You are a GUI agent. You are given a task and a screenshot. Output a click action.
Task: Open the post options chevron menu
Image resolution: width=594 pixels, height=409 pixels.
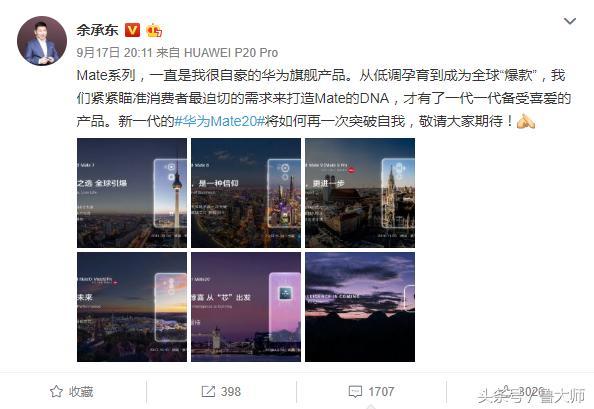[570, 21]
